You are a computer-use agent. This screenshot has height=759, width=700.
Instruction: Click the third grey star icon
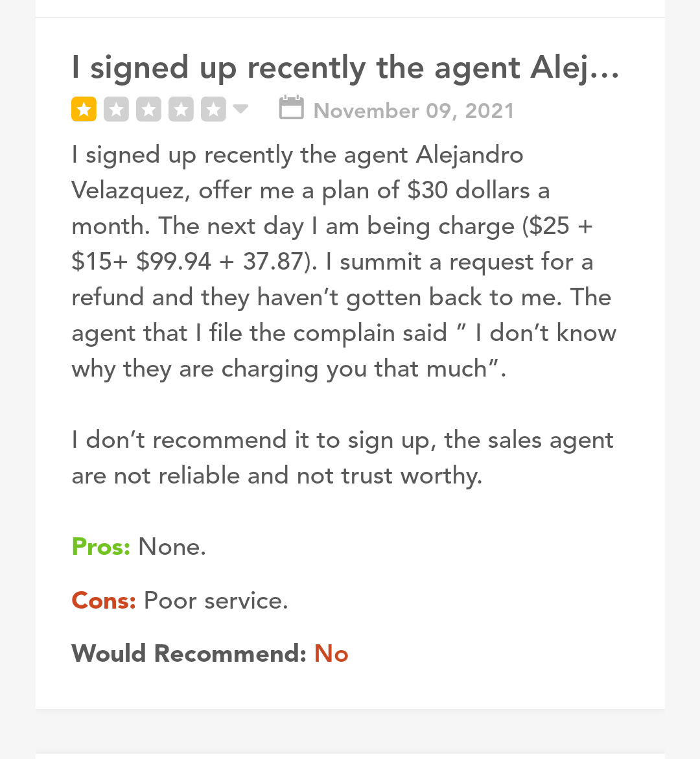coord(148,110)
